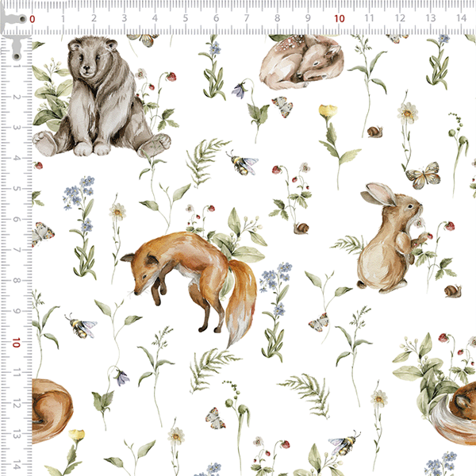The width and height of the screenshot is (476, 476).
Task: Select the large butterfly above the rabbit
Action: pyautogui.click(x=422, y=175)
